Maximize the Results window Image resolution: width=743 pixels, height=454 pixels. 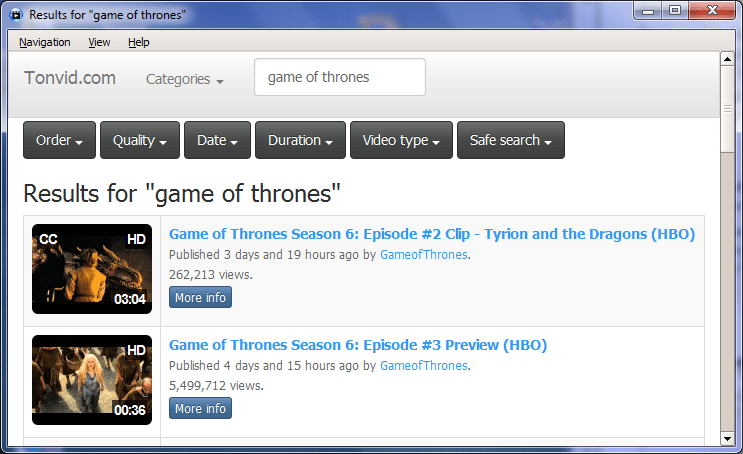coord(675,11)
